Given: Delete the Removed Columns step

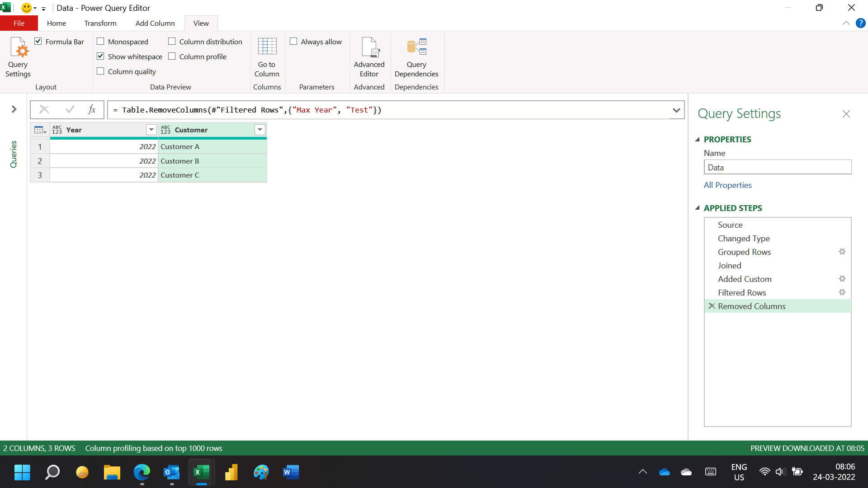Looking at the screenshot, I should pos(712,306).
